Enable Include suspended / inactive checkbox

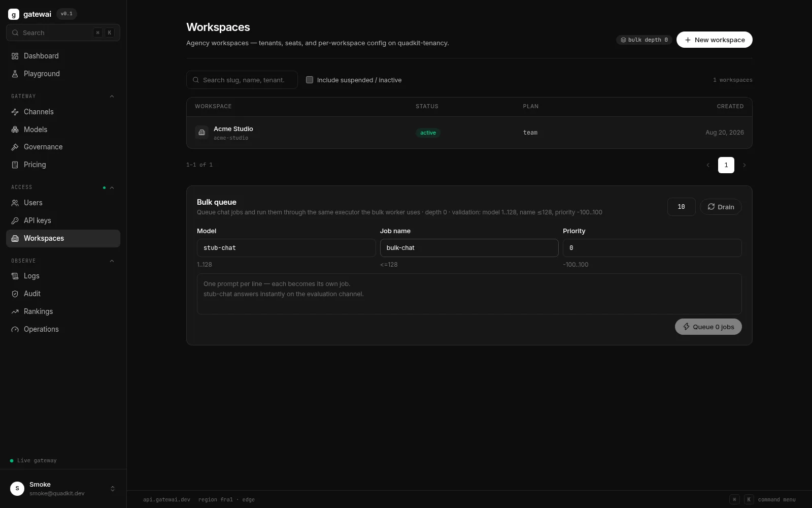pos(310,80)
